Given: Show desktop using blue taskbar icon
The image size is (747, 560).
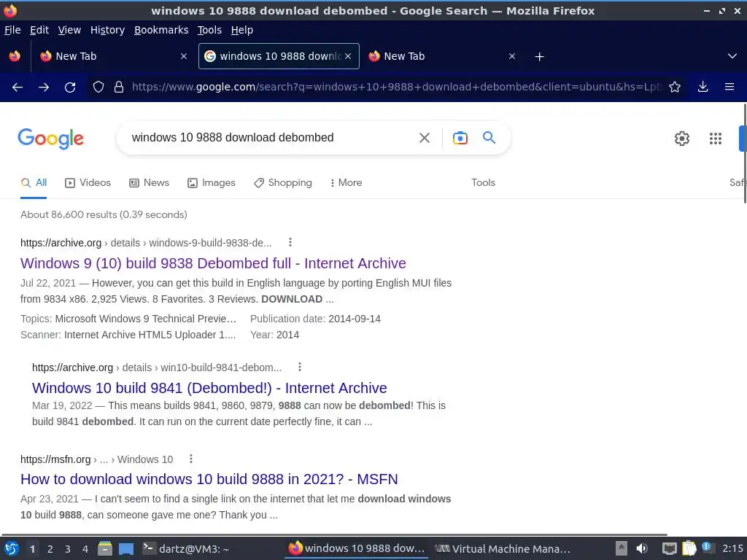Looking at the screenshot, I should point(126,549).
